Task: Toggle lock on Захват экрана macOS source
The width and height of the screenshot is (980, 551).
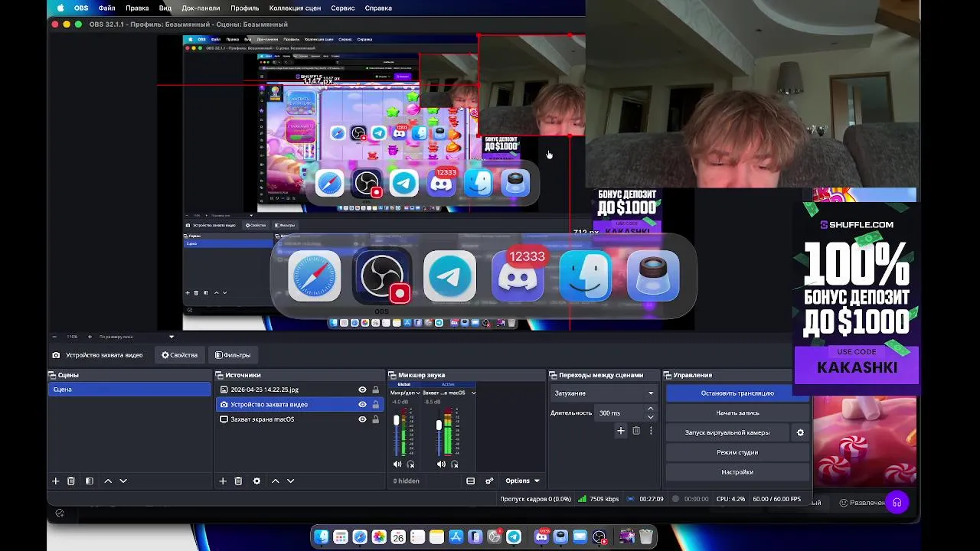Action: click(x=375, y=419)
